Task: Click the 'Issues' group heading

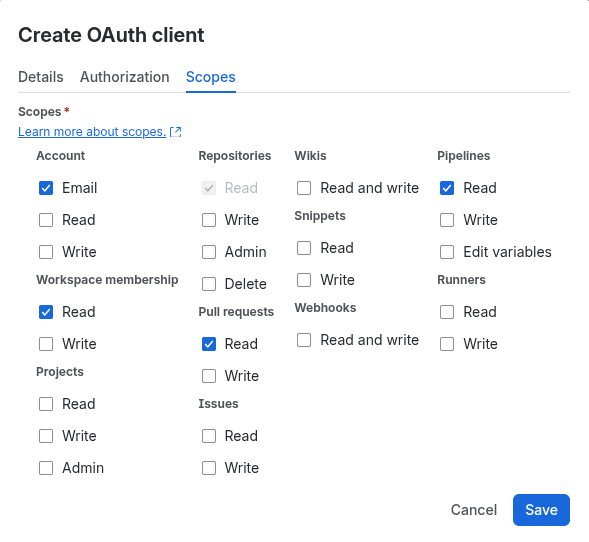Action: tap(218, 403)
